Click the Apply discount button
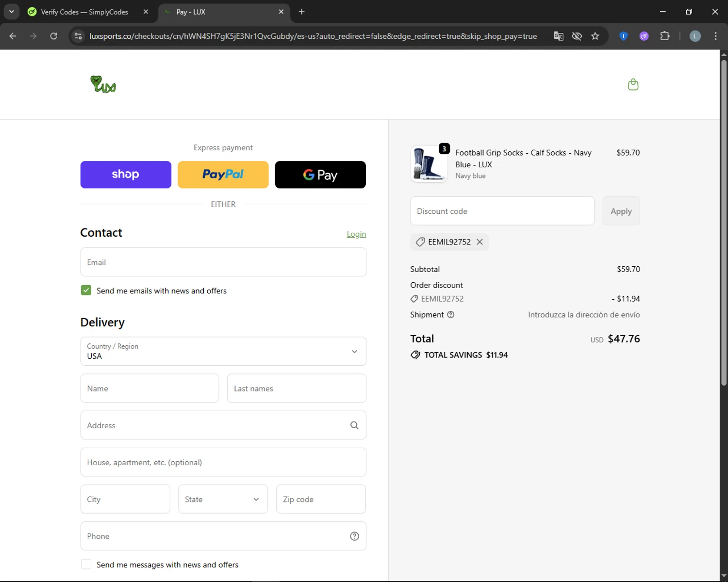 [621, 211]
